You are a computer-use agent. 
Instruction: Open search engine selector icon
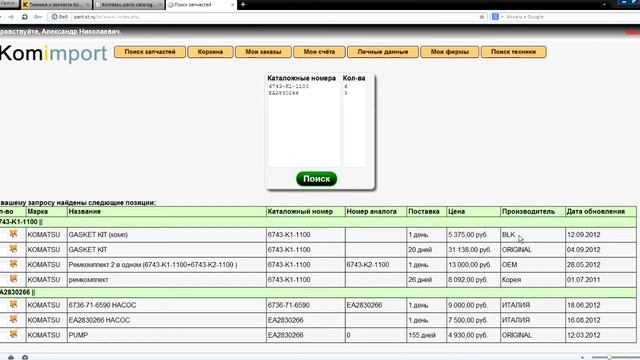(496, 17)
